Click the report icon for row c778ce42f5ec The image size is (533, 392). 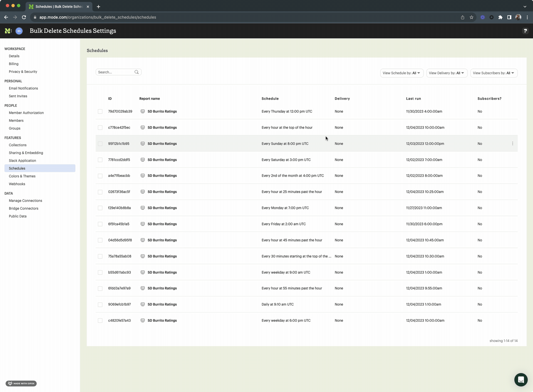click(x=143, y=128)
